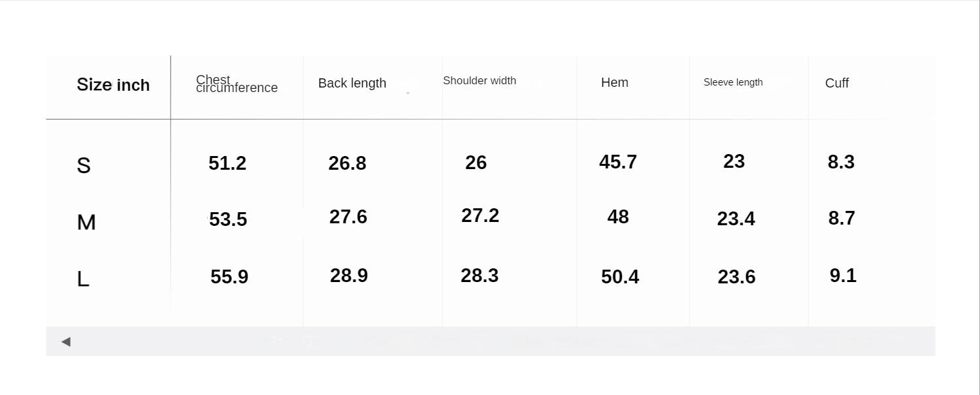
Task: Click the horizontal scrollbar track
Action: click(x=497, y=341)
